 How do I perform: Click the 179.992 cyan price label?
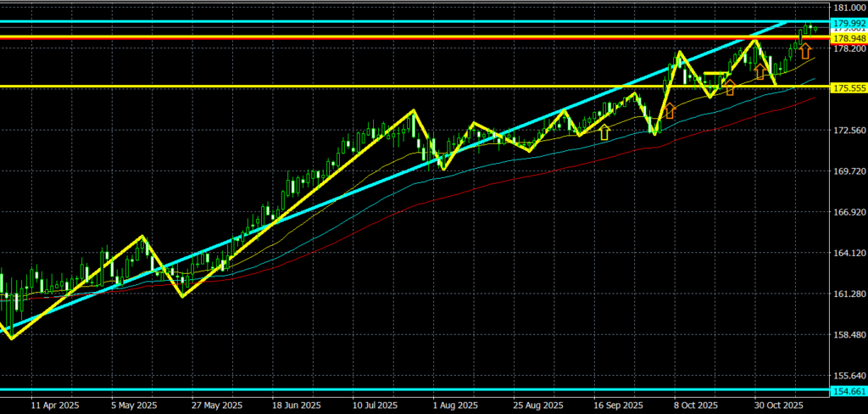[849, 23]
